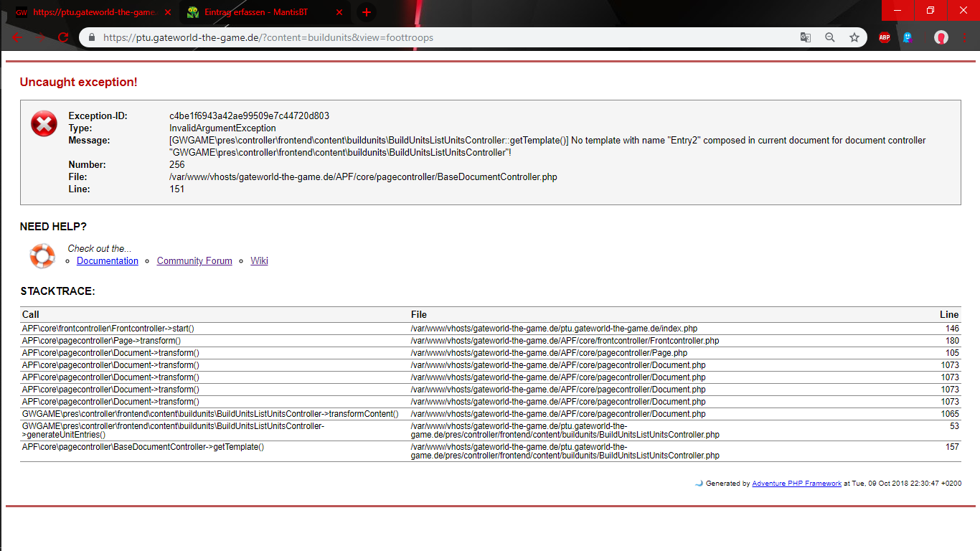Screen dimensions: 980x551
Task: Select the ptu.gateworld-the-game tab
Action: tap(86, 12)
